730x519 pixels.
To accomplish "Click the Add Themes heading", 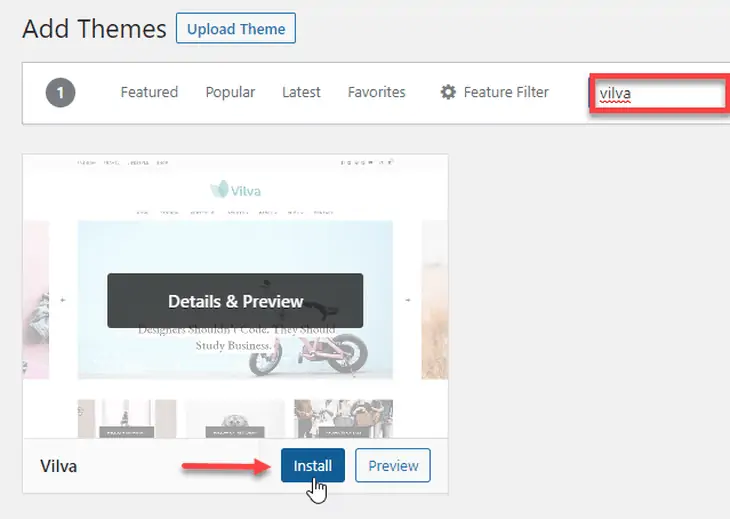I will tap(94, 28).
